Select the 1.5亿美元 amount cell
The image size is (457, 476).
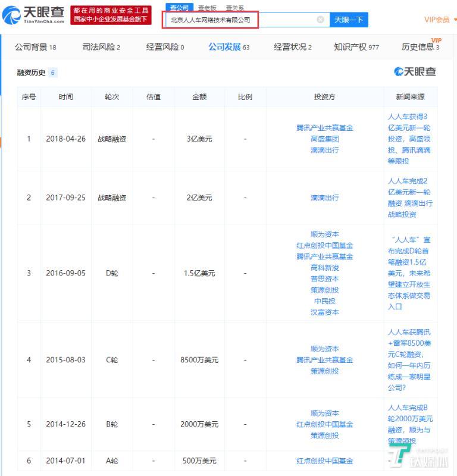click(x=199, y=273)
